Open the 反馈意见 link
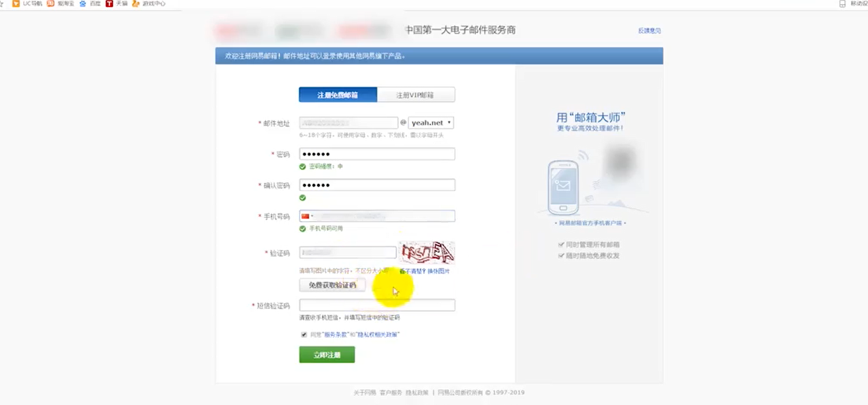The image size is (868, 405). (x=649, y=31)
